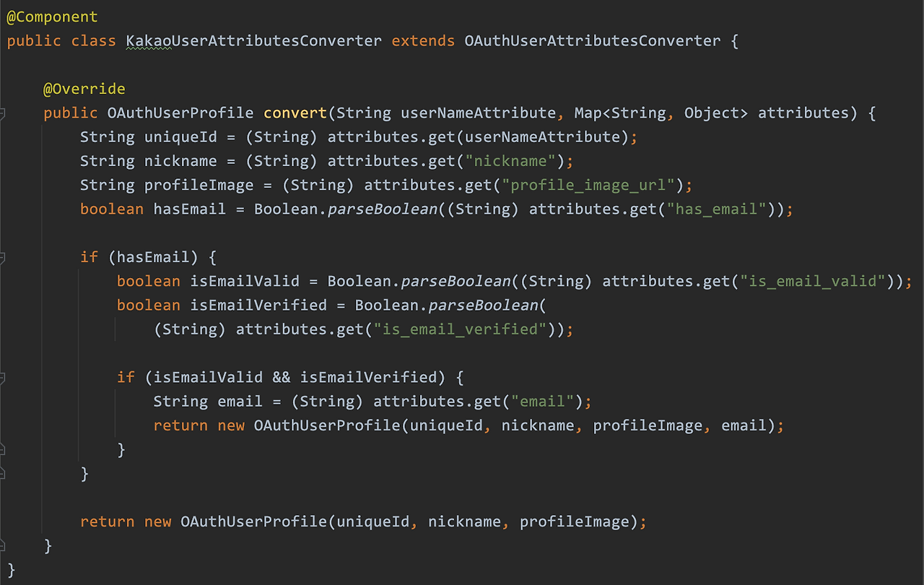The height and width of the screenshot is (585, 924).
Task: Collapse the if (hasEmail) block fold
Action: click(2, 257)
